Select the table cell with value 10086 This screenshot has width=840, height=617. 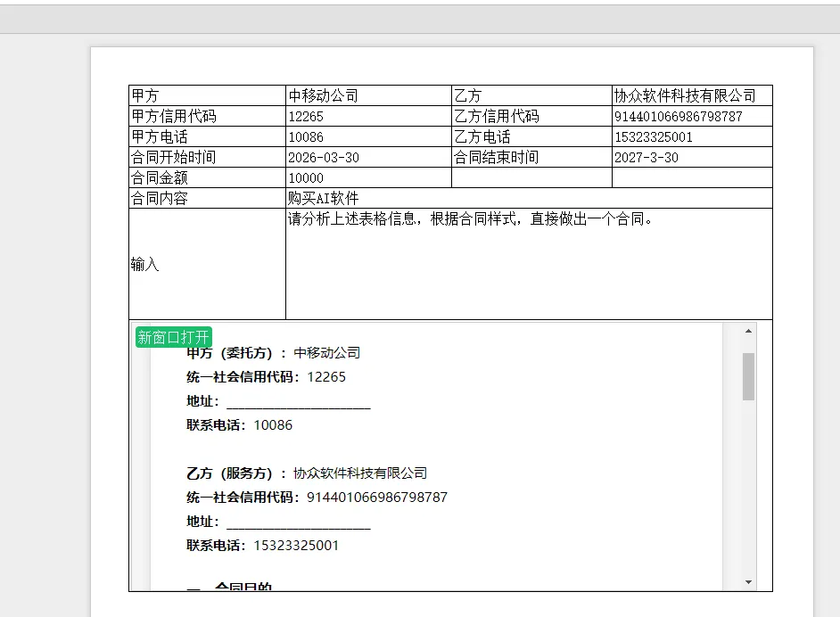368,136
